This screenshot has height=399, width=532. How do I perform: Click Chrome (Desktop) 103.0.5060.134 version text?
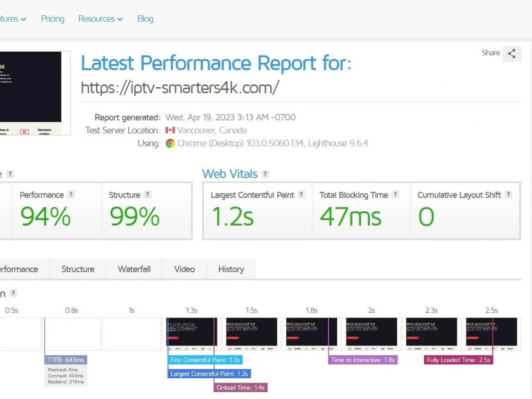(x=240, y=144)
